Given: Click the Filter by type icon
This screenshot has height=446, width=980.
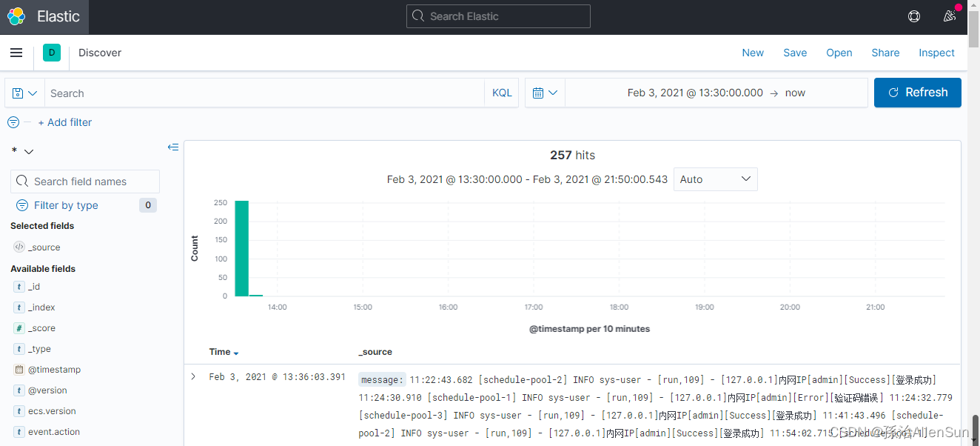Looking at the screenshot, I should click(22, 205).
